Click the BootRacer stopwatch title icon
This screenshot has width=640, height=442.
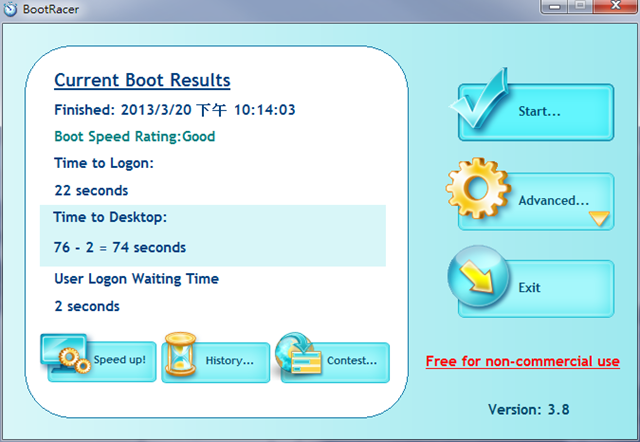[x=10, y=9]
